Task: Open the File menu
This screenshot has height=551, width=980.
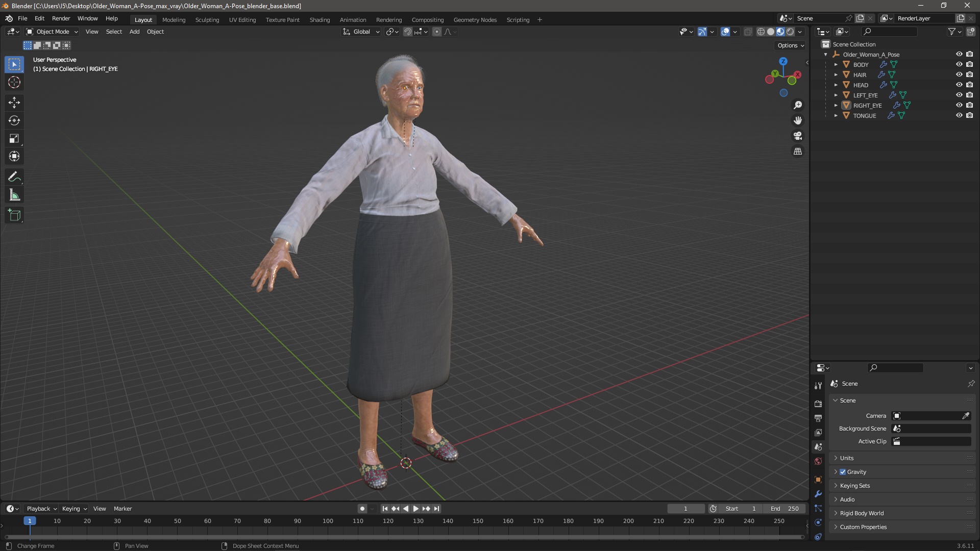Action: [22, 18]
